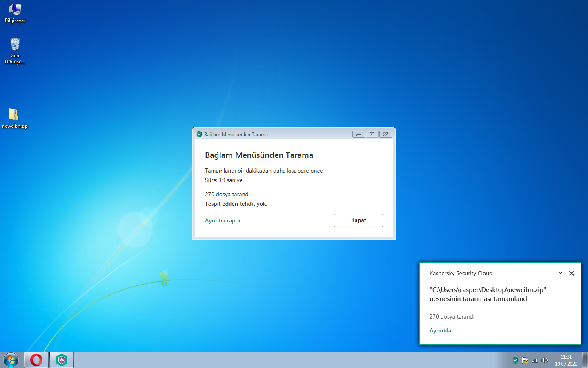Close the Bağlam Menüsünden Tarama window
This screenshot has height=368, width=588.
point(385,134)
